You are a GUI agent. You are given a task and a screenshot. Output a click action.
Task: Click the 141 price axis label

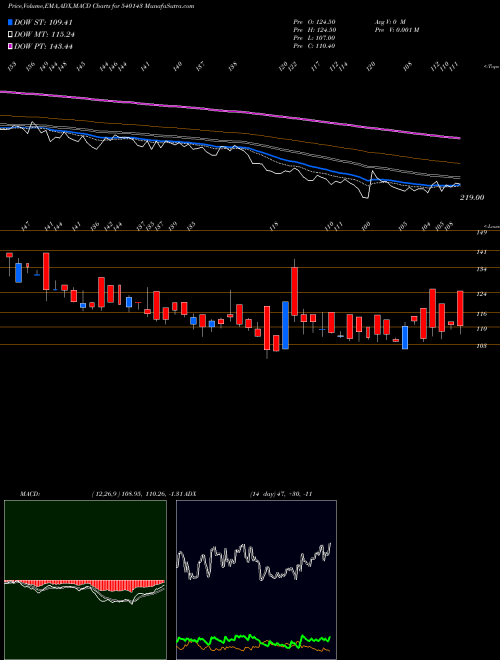pos(481,252)
